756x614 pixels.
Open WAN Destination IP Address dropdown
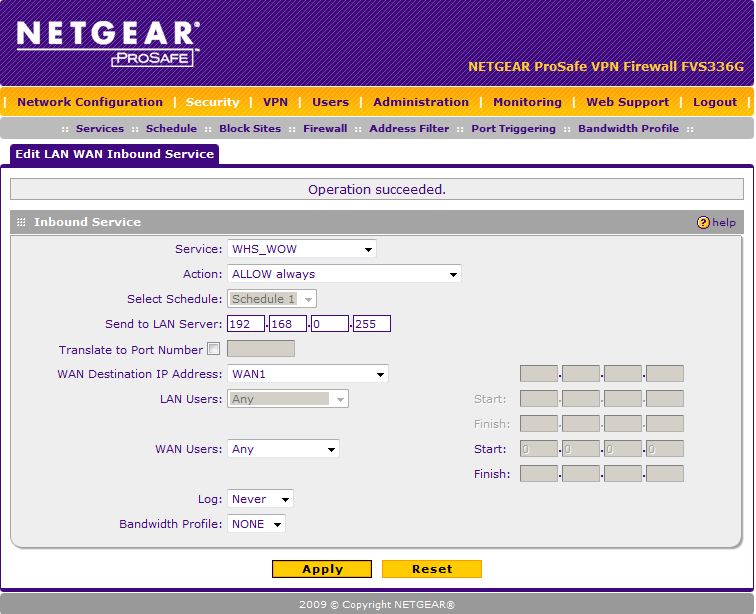tap(308, 374)
